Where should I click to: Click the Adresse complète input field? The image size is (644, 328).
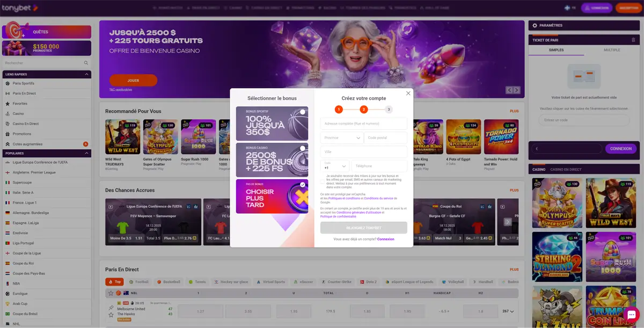[363, 123]
